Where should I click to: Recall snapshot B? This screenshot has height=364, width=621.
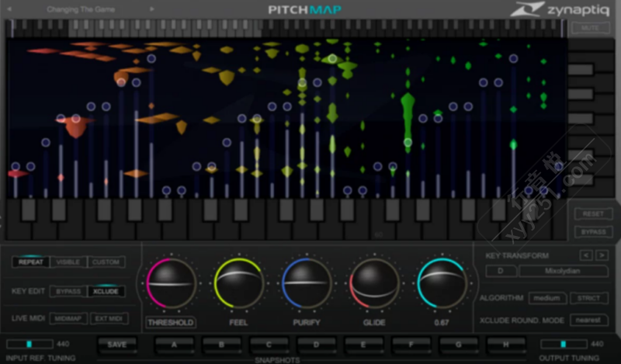(x=221, y=345)
